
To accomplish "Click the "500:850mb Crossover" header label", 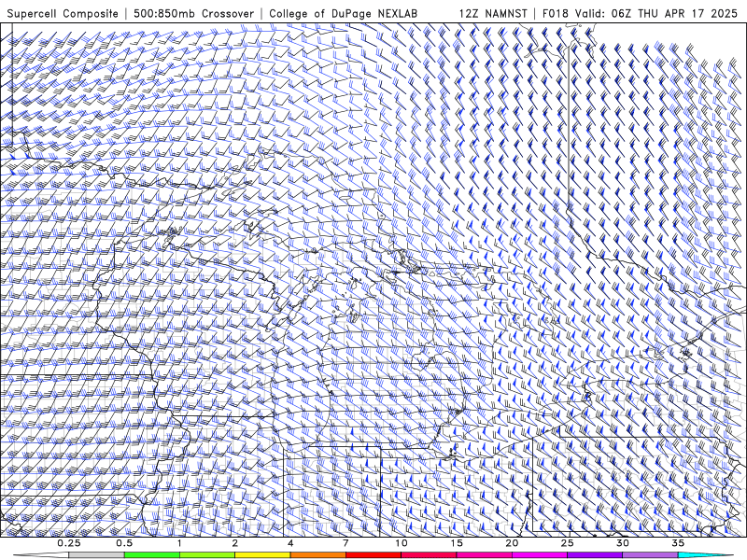I will (194, 14).
